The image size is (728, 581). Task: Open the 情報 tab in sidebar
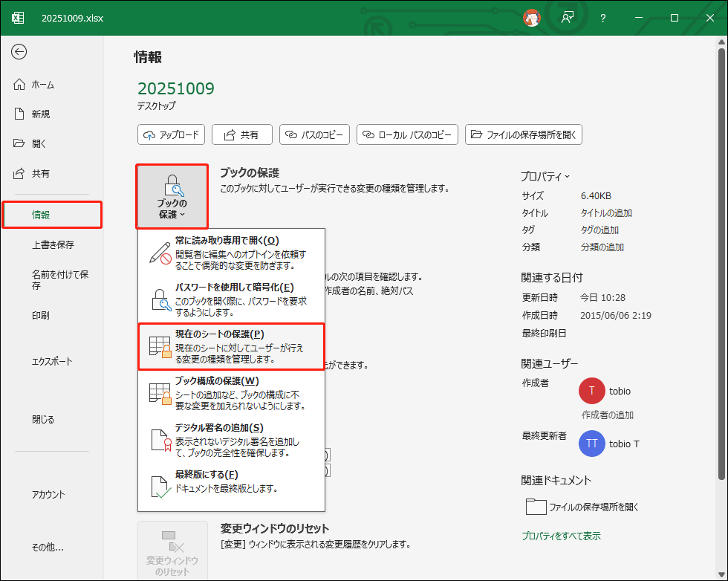[x=51, y=215]
